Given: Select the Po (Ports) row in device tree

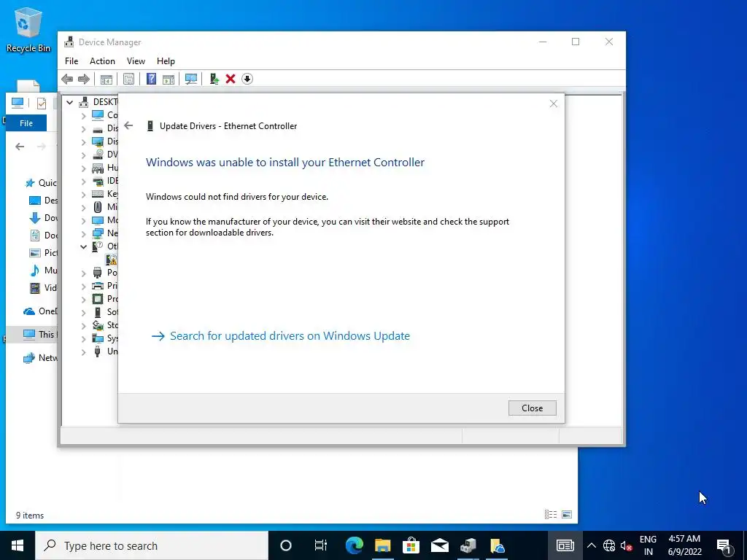Looking at the screenshot, I should 105,273.
